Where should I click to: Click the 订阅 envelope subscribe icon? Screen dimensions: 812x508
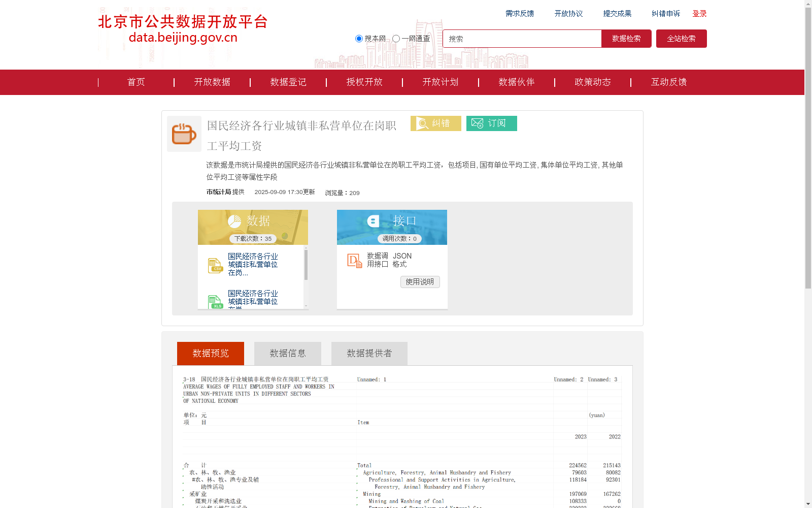[478, 123]
